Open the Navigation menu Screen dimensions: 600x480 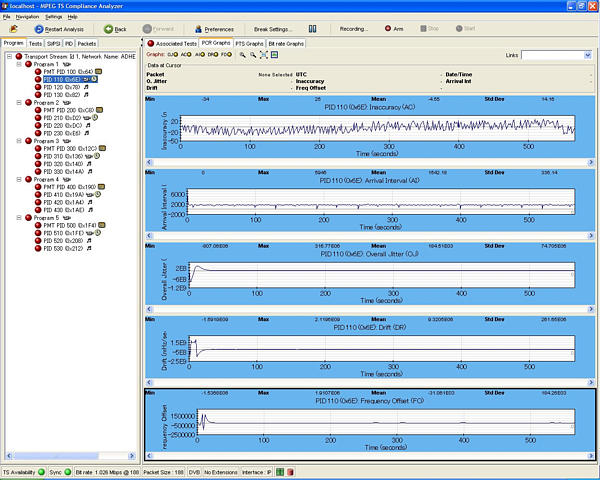(27, 17)
